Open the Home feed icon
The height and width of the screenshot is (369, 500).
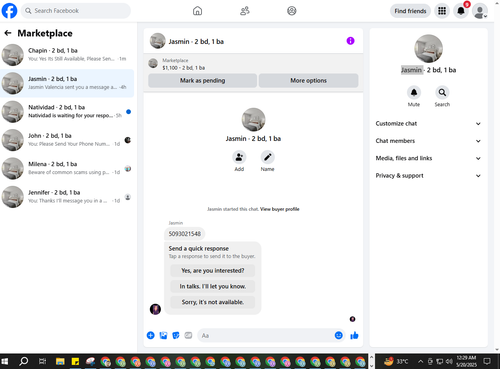point(197,11)
